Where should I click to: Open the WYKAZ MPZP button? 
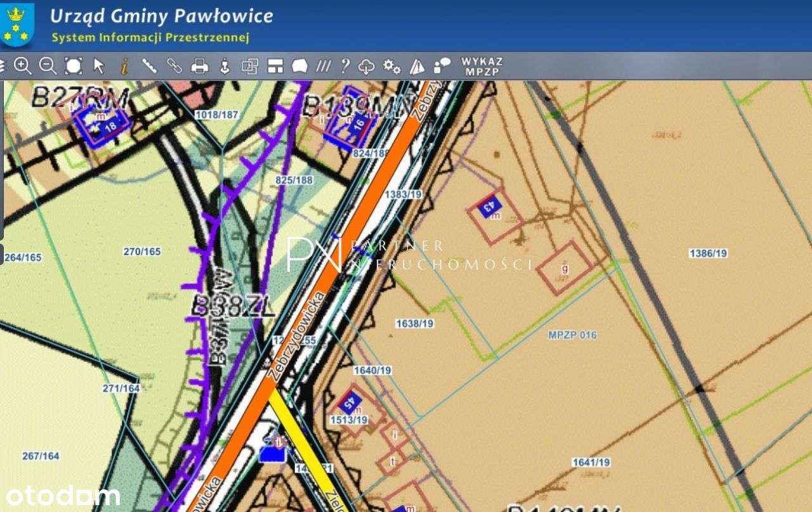tap(482, 66)
